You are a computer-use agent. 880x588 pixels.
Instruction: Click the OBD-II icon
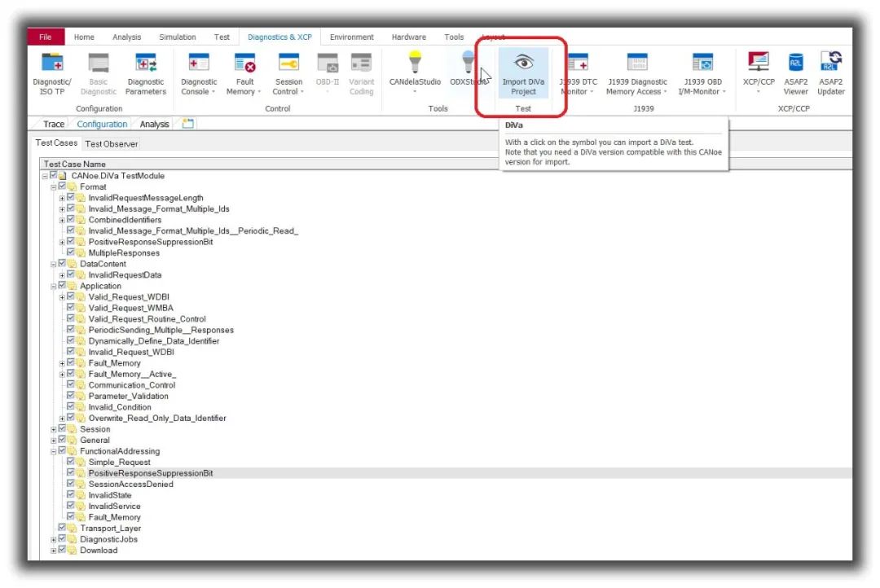(x=328, y=62)
